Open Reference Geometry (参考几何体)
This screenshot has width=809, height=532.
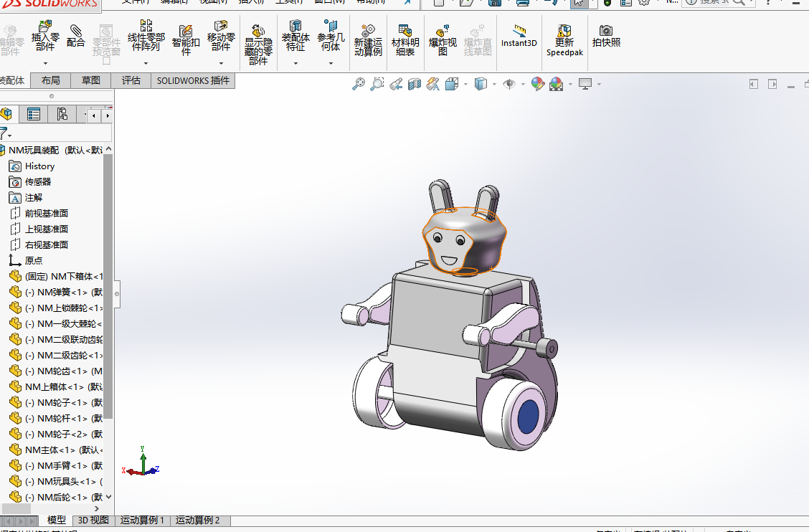[331, 36]
